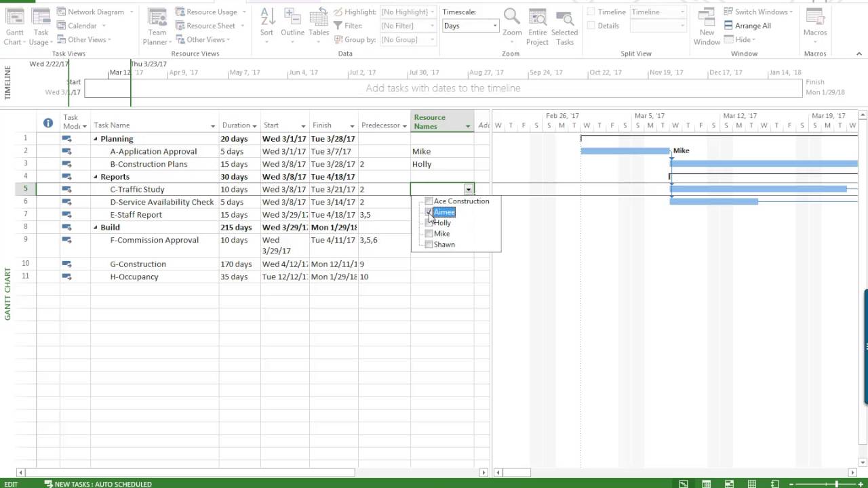Select the H-Occupancy task name cell
This screenshot has height=488, width=868.
tap(155, 277)
